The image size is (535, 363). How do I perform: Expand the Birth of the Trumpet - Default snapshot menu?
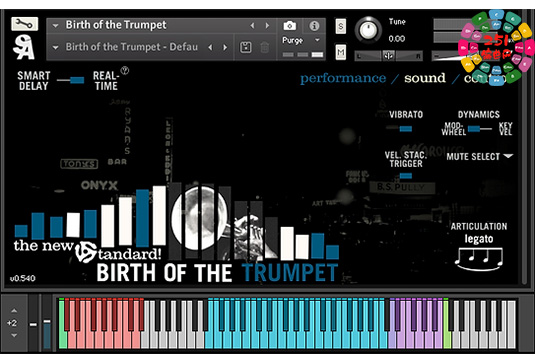pos(55,47)
